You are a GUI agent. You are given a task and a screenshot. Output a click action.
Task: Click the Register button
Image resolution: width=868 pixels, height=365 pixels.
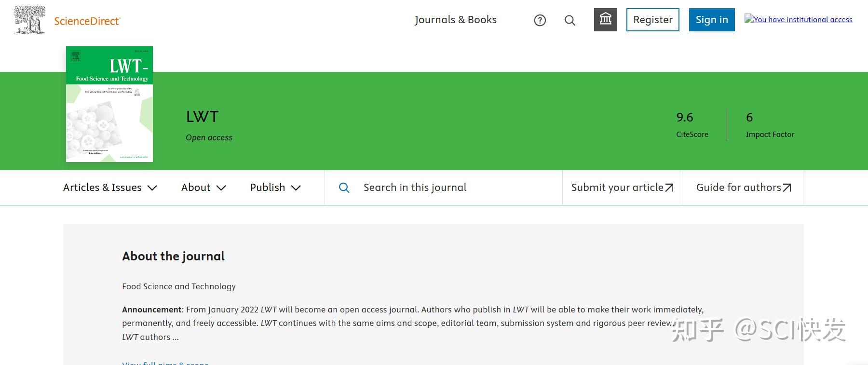pyautogui.click(x=653, y=20)
